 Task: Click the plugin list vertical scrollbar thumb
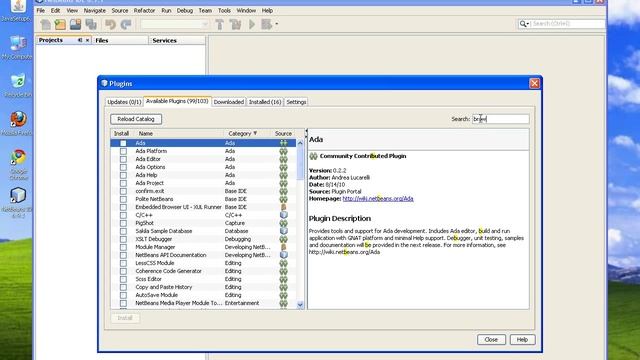(300, 163)
